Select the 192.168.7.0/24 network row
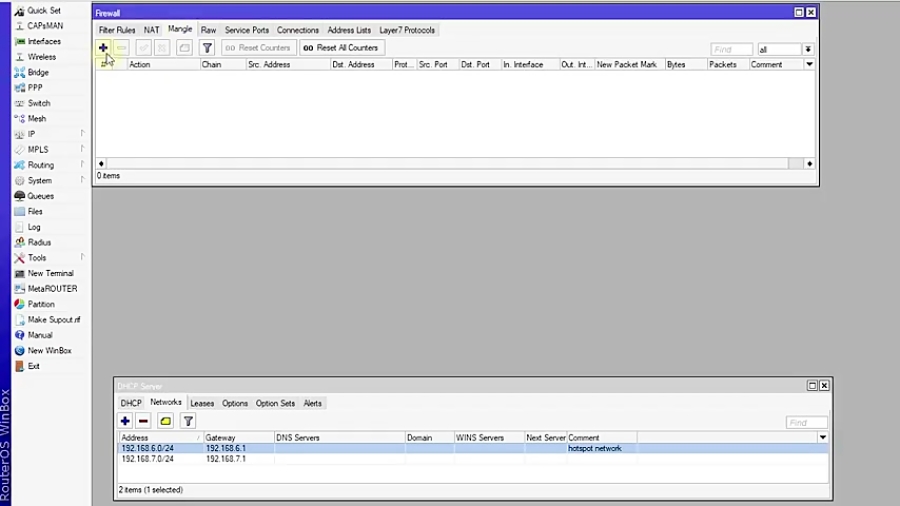This screenshot has height=506, width=900. (473, 459)
